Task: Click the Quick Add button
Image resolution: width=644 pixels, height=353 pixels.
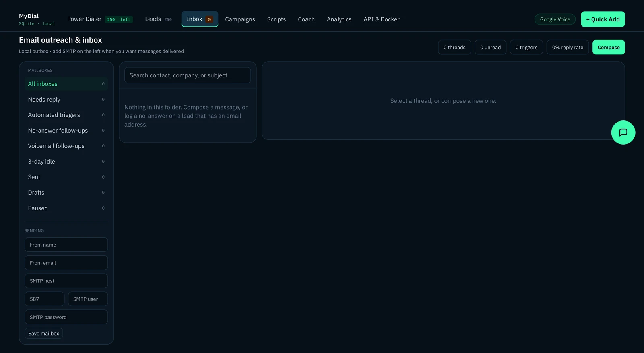Action: (603, 19)
